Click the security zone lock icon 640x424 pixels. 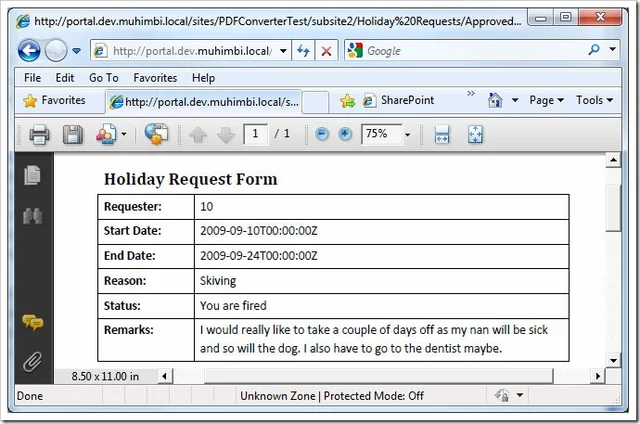click(502, 395)
